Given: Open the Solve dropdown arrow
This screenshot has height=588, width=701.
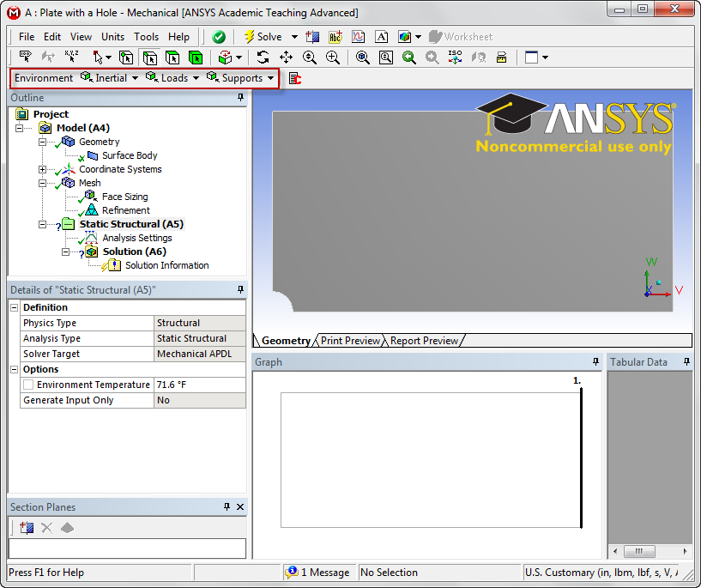Looking at the screenshot, I should (x=294, y=37).
